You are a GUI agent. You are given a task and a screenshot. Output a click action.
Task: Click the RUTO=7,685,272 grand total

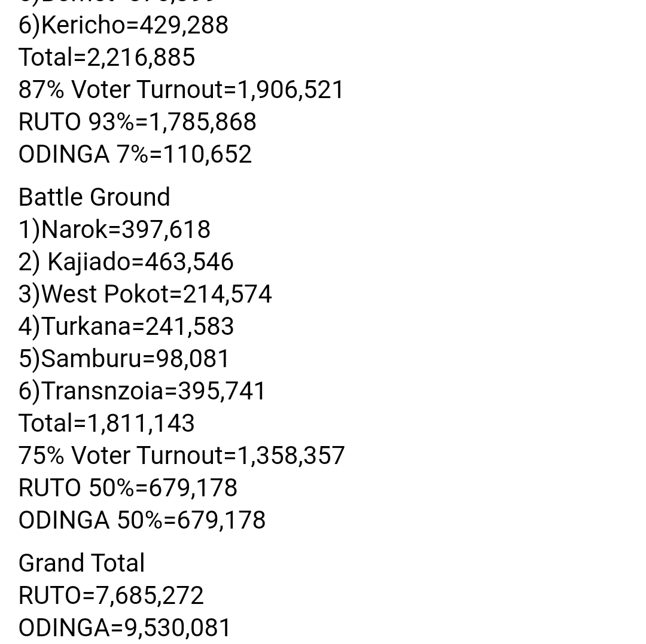click(111, 596)
